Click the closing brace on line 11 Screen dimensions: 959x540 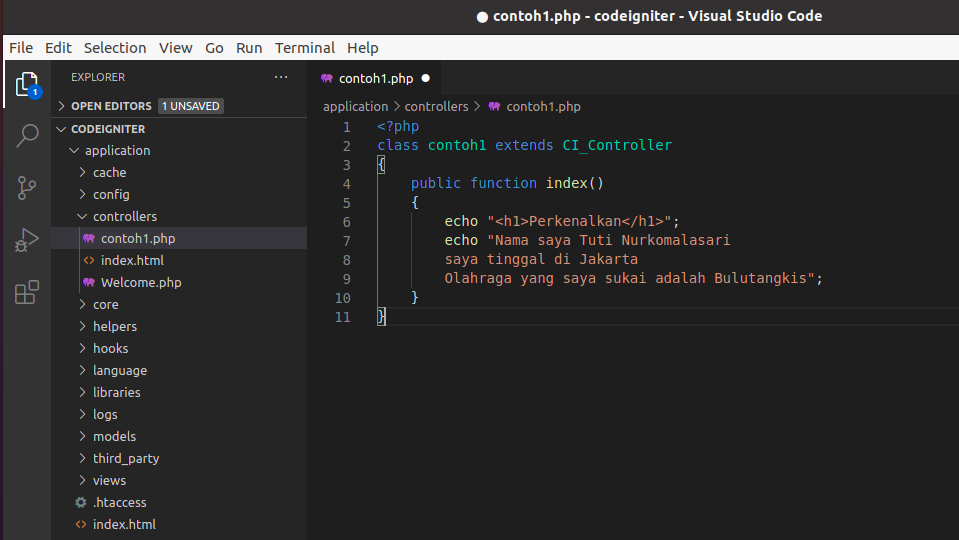(382, 316)
